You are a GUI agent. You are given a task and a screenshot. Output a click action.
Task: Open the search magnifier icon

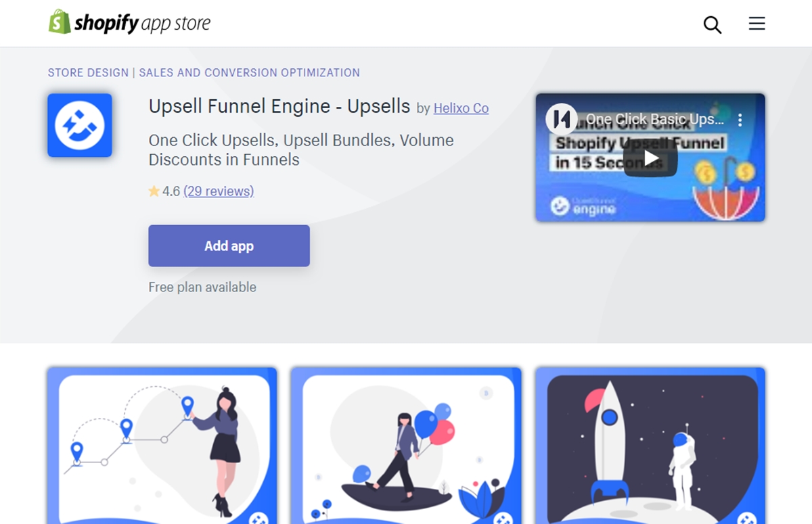click(x=713, y=25)
